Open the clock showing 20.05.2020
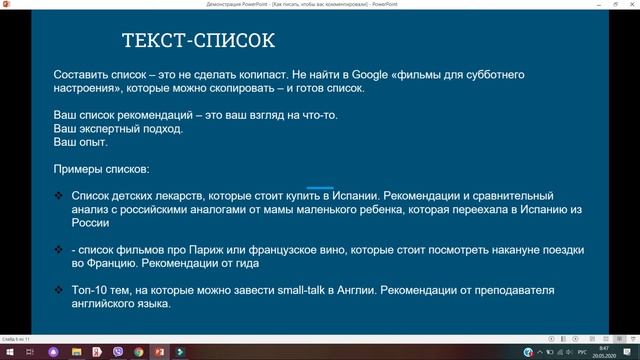 coord(604,352)
